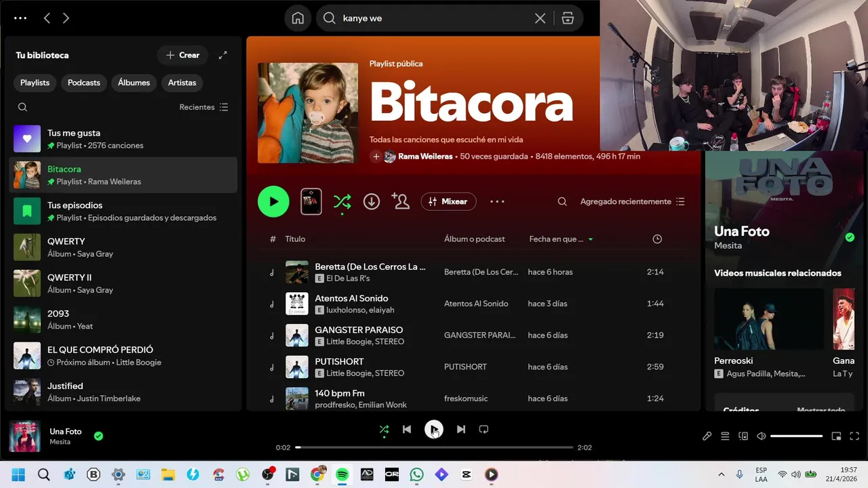
Task: Toggle saved checkmark for Una Foto in player bar
Action: point(98,436)
